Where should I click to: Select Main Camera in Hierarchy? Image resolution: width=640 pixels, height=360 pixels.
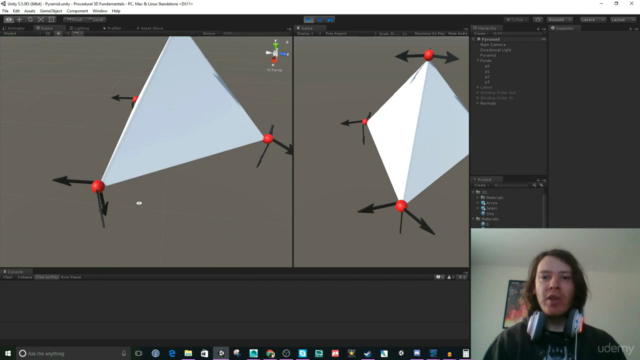tap(493, 44)
